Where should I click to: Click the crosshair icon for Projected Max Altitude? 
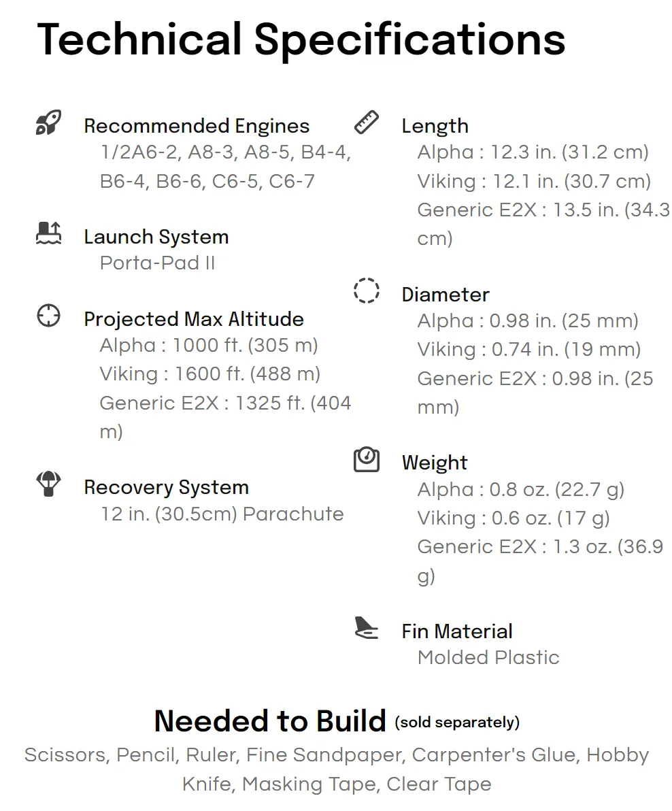pyautogui.click(x=48, y=316)
